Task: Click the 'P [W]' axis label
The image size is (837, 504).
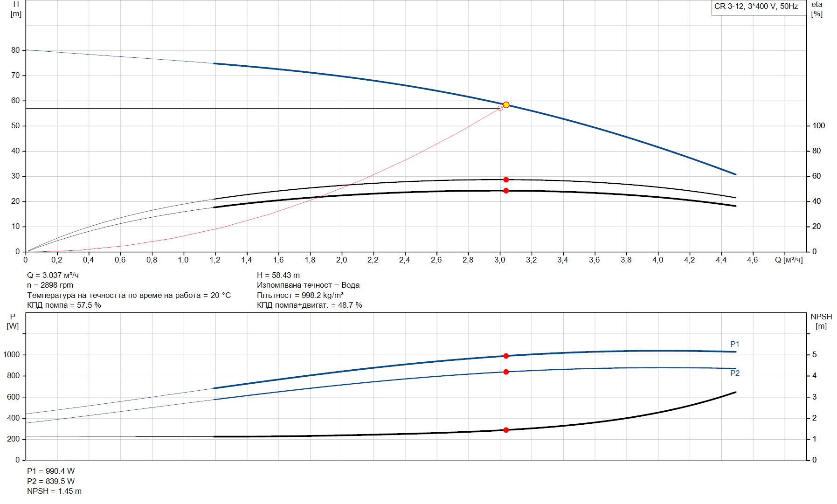Action: pos(13,321)
